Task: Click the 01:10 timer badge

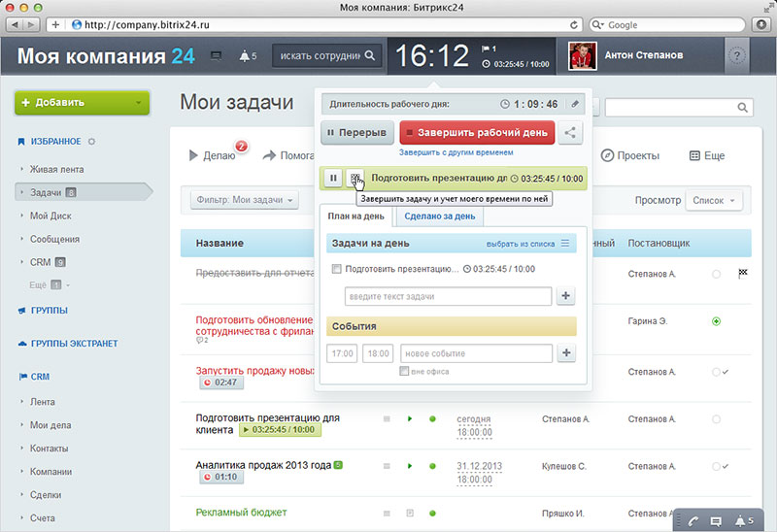Action: 221,477
